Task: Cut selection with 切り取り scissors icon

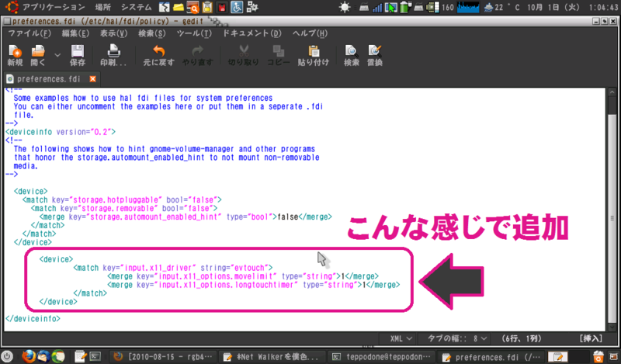Action: pyautogui.click(x=243, y=55)
